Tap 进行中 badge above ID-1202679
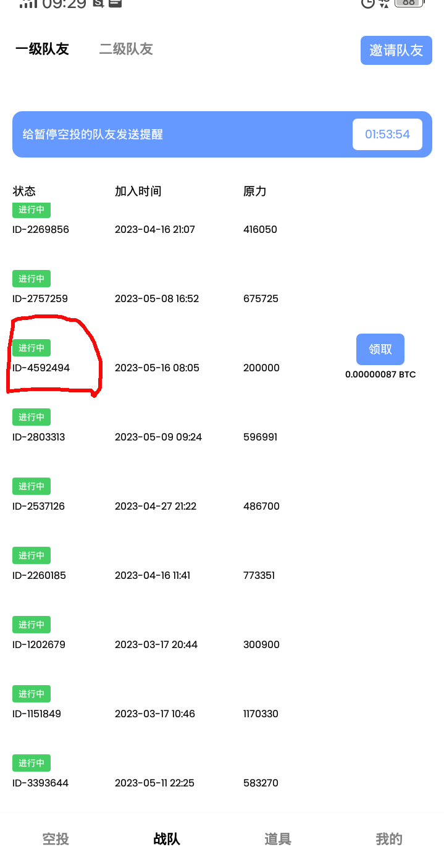This screenshot has height=868, width=444. coord(31,625)
